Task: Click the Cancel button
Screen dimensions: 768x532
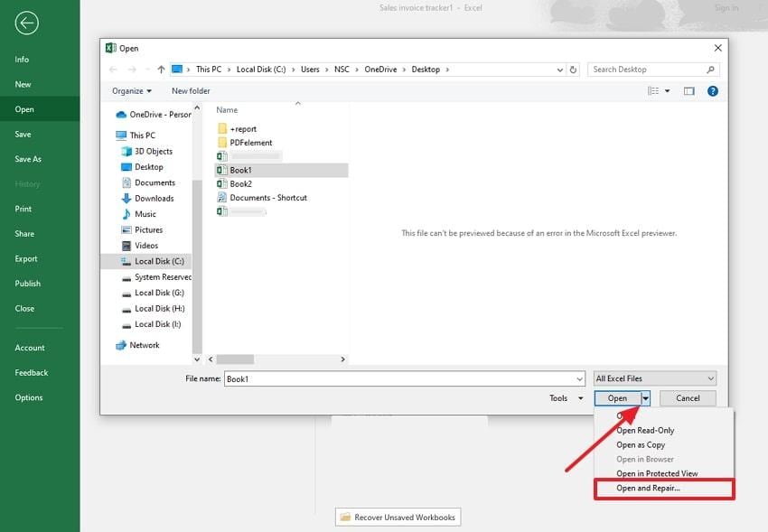Action: coord(688,398)
